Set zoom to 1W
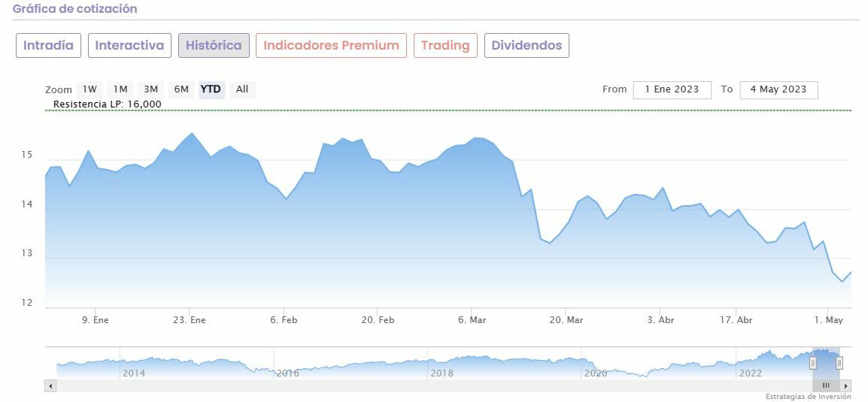The height and width of the screenshot is (402, 868). pos(90,89)
